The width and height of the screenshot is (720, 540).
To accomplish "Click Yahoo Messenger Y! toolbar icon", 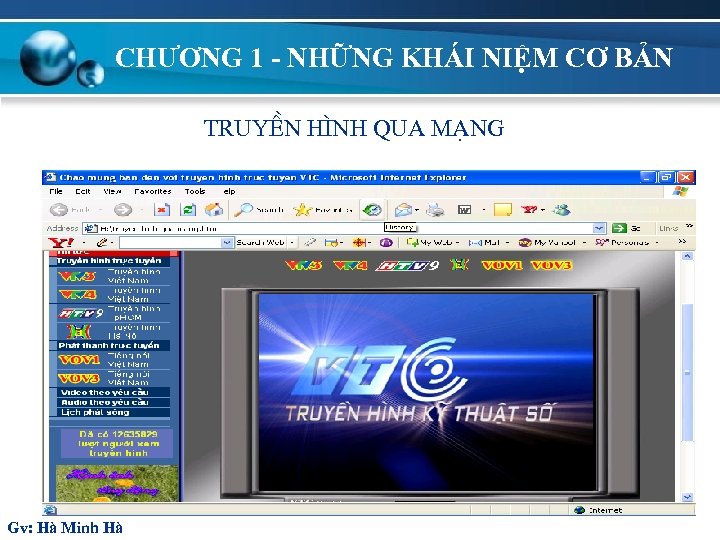I will (x=529, y=209).
